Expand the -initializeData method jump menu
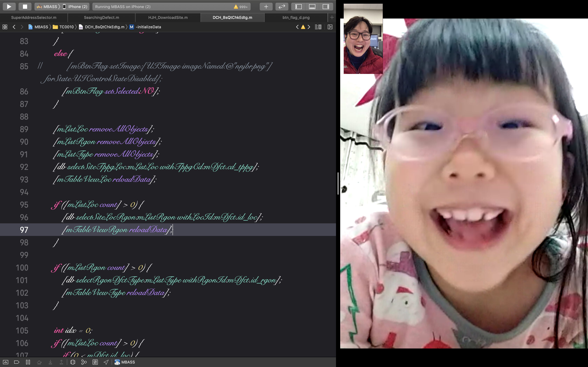 [148, 27]
